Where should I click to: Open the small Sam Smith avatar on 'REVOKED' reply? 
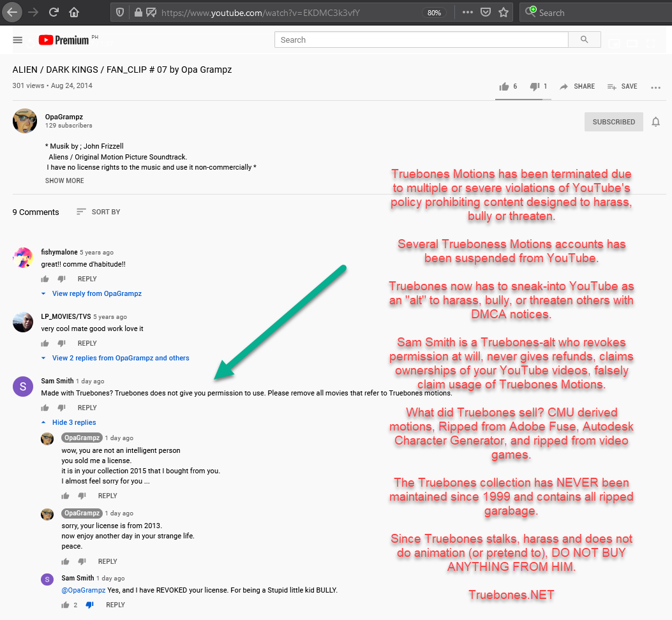pos(47,579)
